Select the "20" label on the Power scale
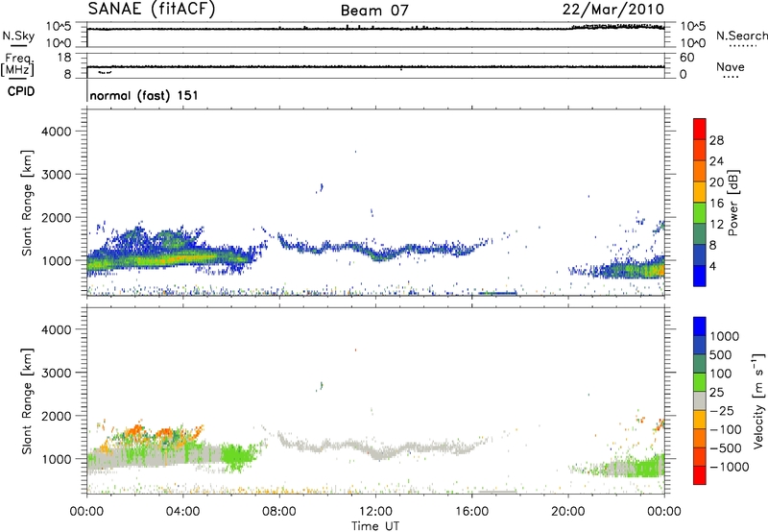768x532 pixels. (716, 182)
